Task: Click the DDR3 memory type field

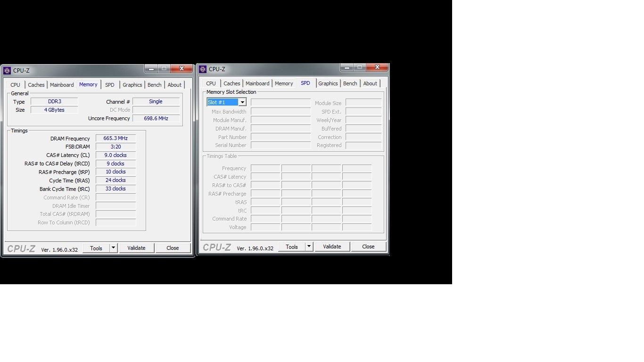Action: point(54,101)
